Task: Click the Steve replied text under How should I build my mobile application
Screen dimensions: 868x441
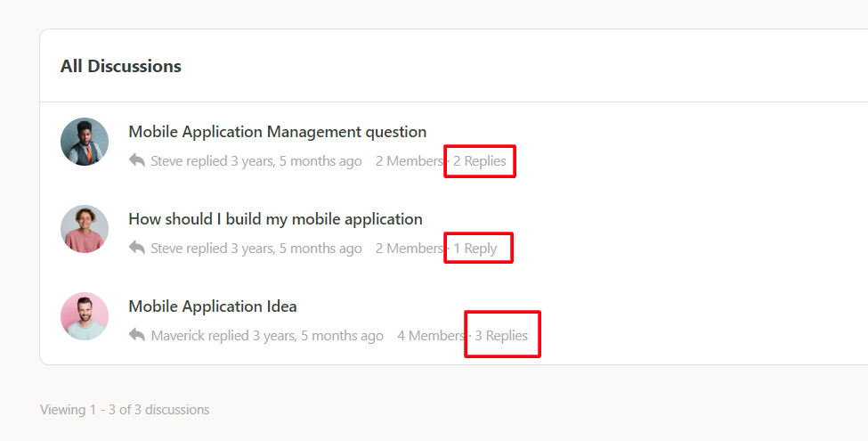Action: click(256, 249)
